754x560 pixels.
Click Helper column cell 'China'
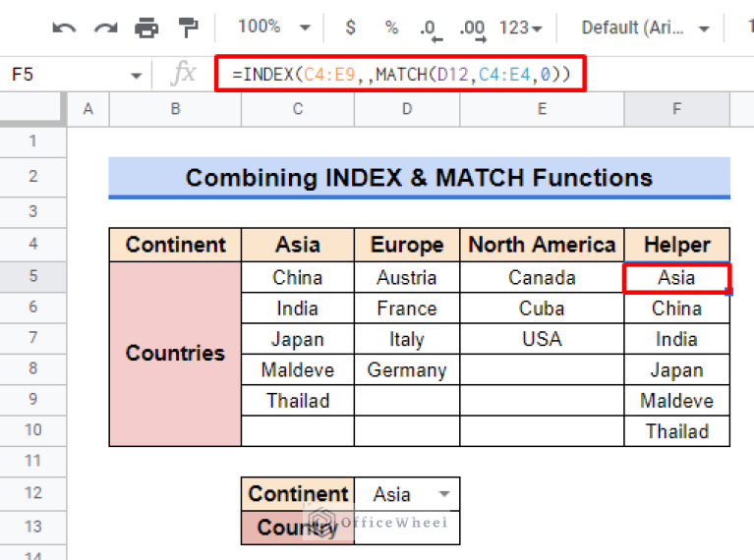click(x=676, y=308)
